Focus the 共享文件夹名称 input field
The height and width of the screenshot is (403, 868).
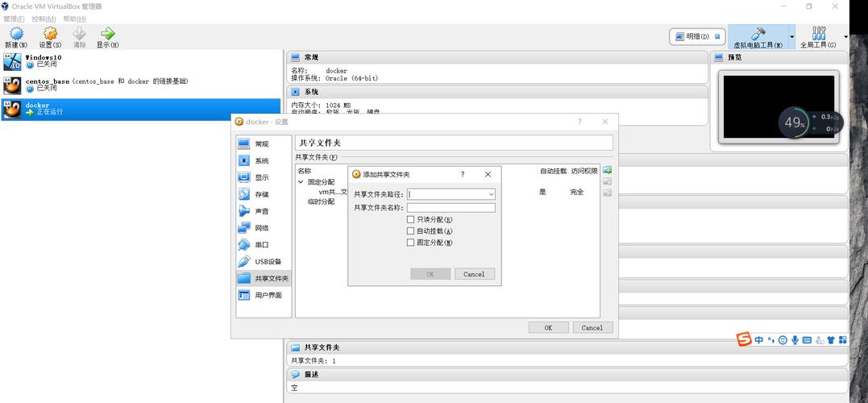[x=451, y=208]
